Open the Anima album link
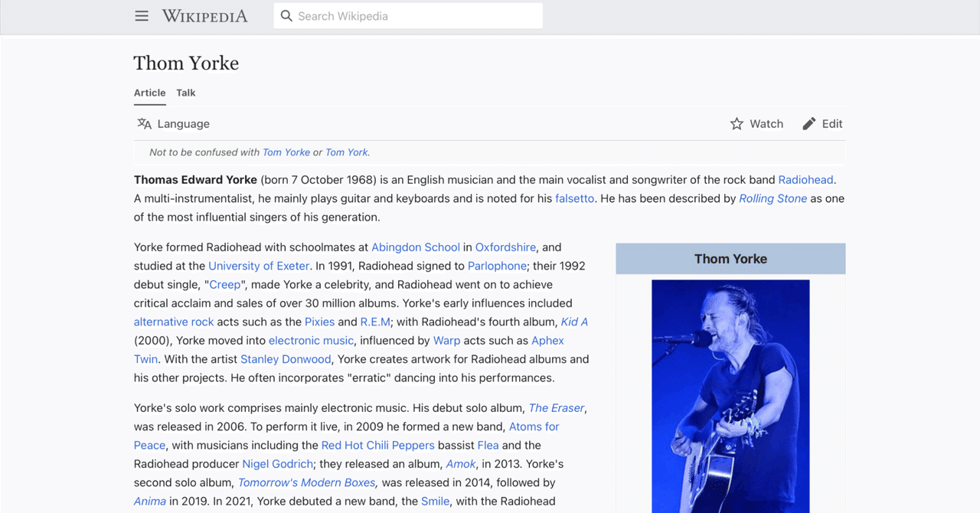This screenshot has width=980, height=513. [150, 502]
